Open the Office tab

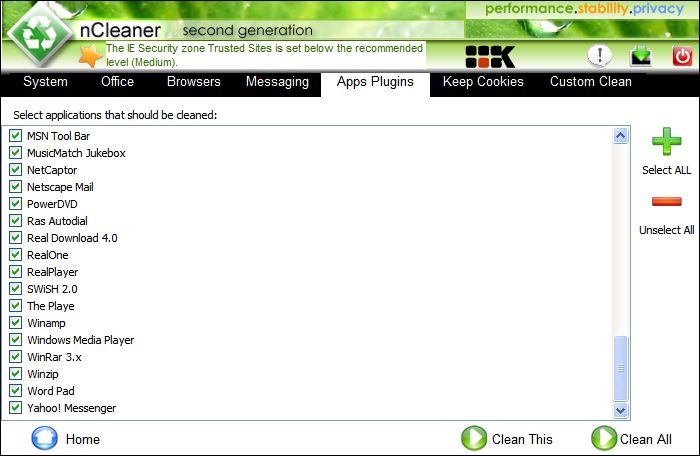pos(117,82)
